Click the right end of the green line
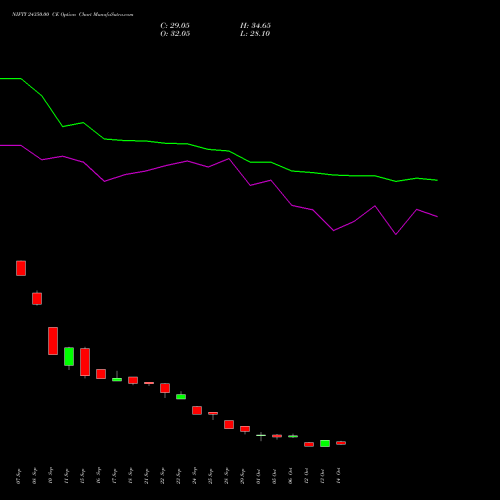This screenshot has height=500, width=500. tap(437, 180)
